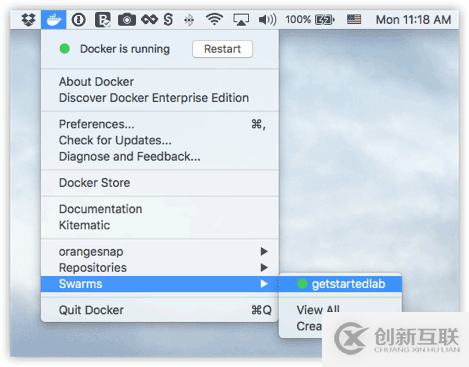Click the Docker is running status text
This screenshot has width=469, height=367.
tap(125, 49)
